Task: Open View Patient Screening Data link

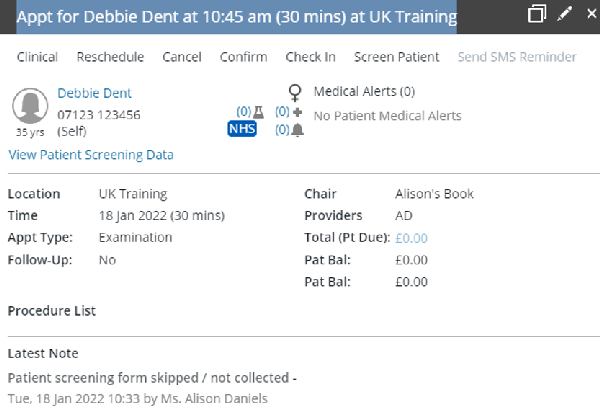Action: click(91, 155)
